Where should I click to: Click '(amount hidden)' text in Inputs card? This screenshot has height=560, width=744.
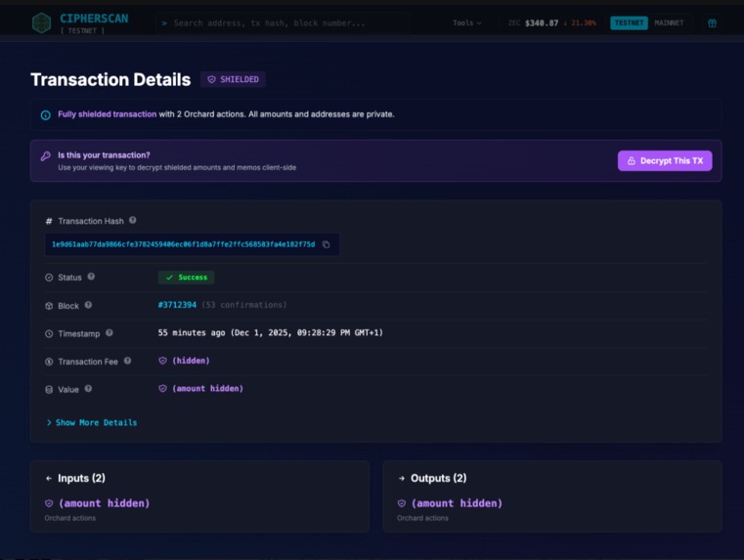[x=104, y=503]
